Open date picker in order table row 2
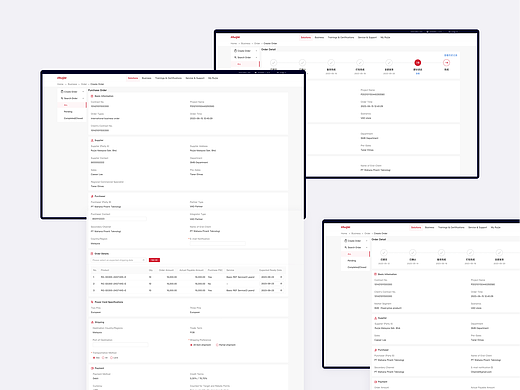 pyautogui.click(x=271, y=284)
